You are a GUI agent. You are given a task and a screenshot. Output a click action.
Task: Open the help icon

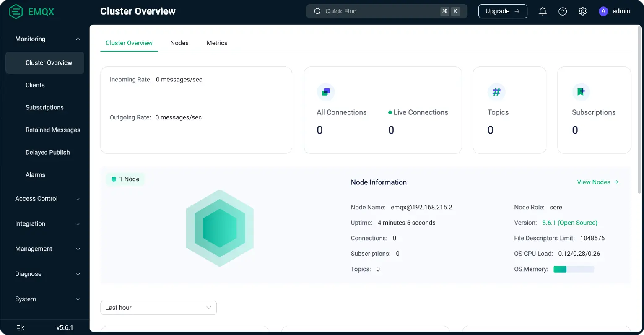coord(563,11)
